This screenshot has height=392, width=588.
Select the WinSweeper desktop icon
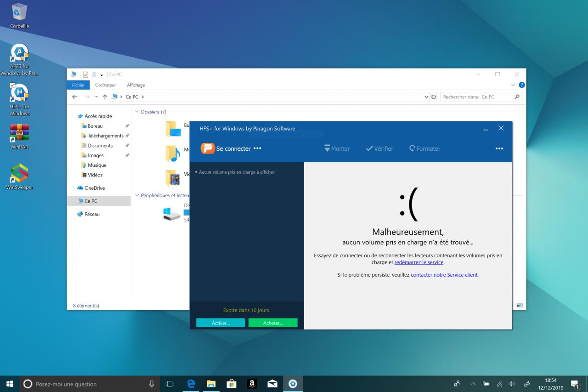click(x=19, y=177)
